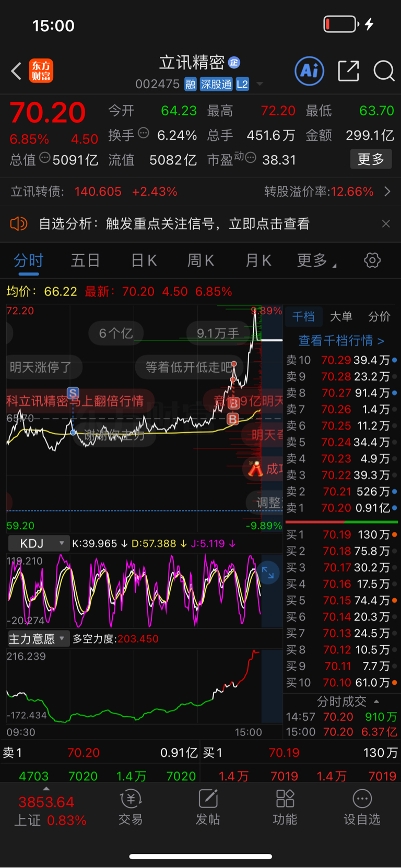Collapse the 分时成交 section triangle

pyautogui.click(x=376, y=701)
